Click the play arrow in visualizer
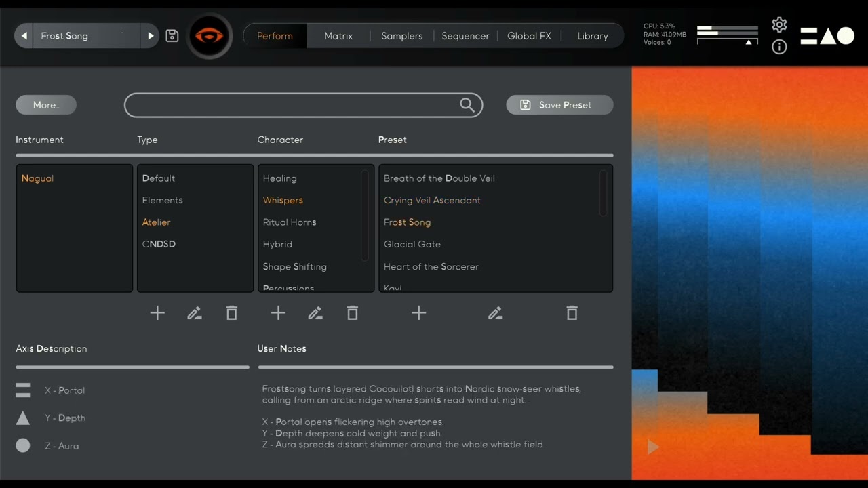The width and height of the screenshot is (868, 488). (x=653, y=447)
